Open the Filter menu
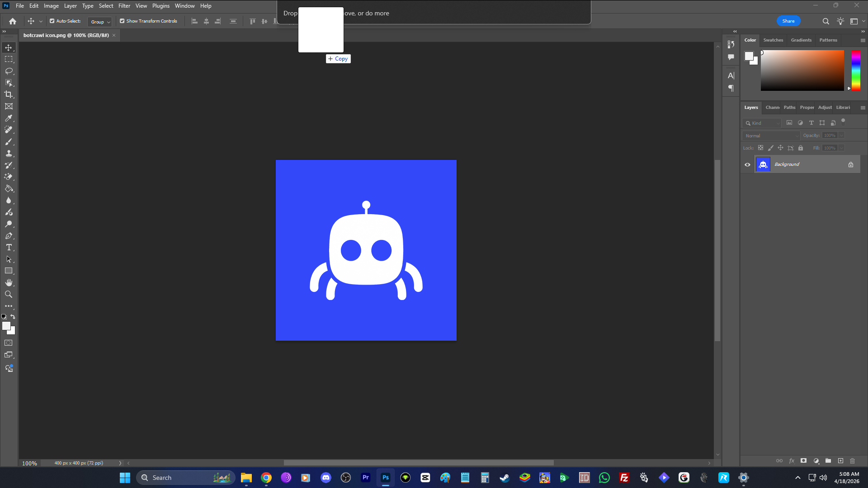 (124, 6)
